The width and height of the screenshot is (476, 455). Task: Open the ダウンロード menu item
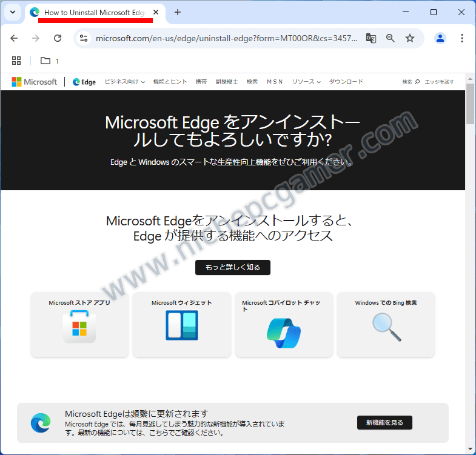click(346, 82)
